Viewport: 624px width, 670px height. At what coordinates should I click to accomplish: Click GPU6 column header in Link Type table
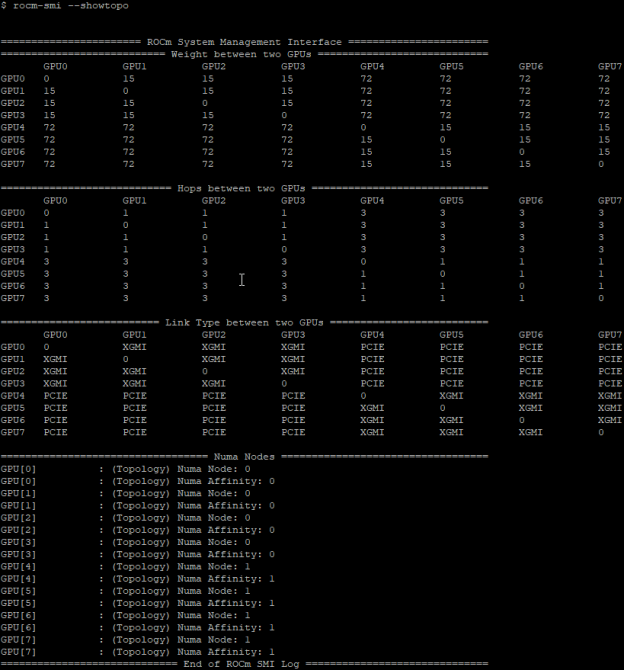(530, 334)
